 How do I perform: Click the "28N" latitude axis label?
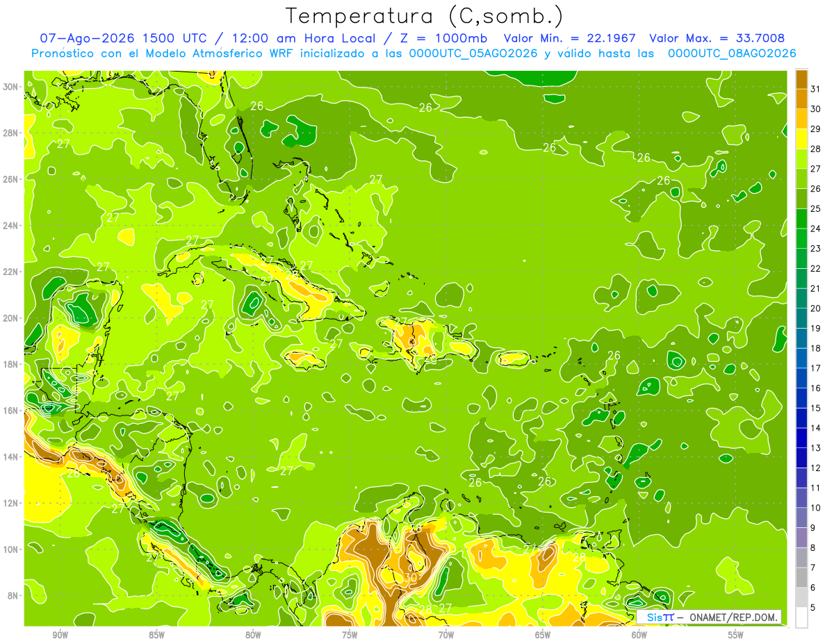10,133
